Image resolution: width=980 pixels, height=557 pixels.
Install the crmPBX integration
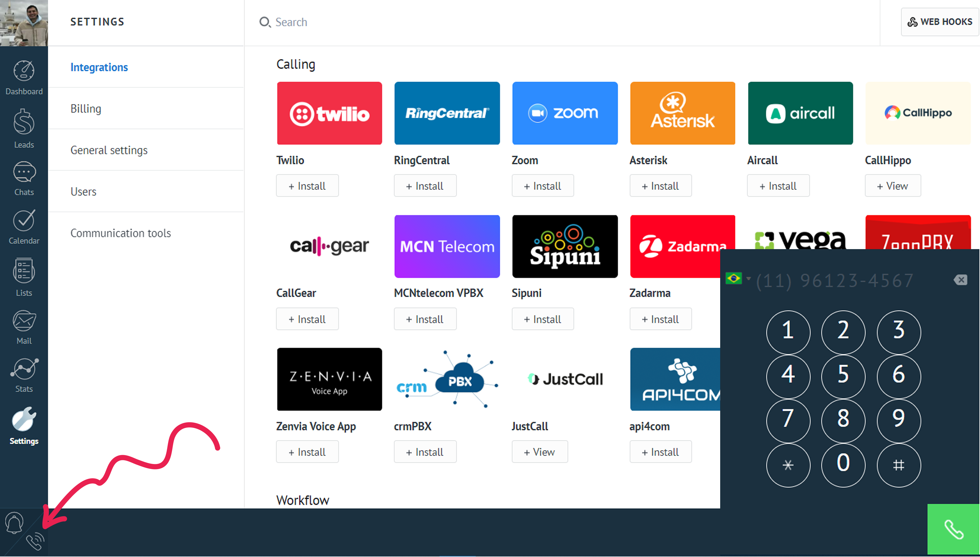[x=425, y=452]
